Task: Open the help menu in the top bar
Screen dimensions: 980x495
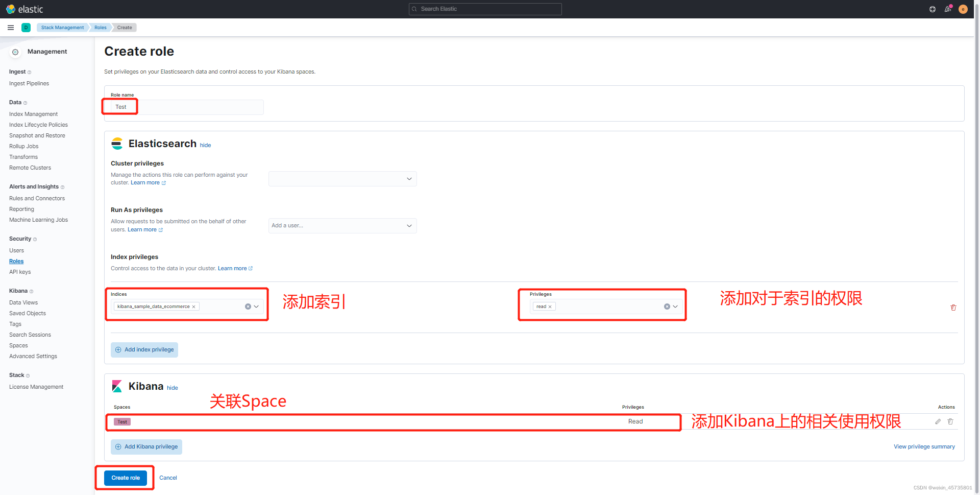Action: pos(932,9)
